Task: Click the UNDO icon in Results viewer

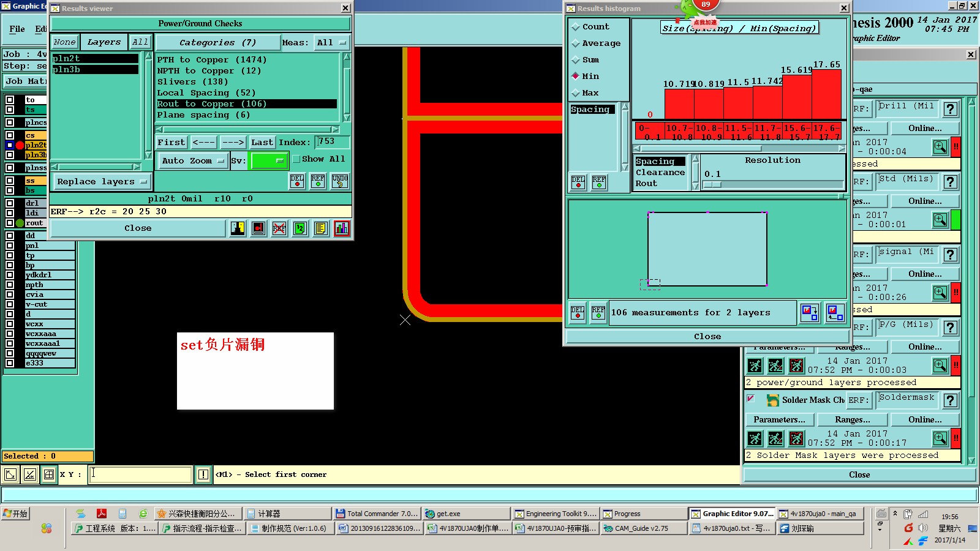Action: tap(340, 181)
